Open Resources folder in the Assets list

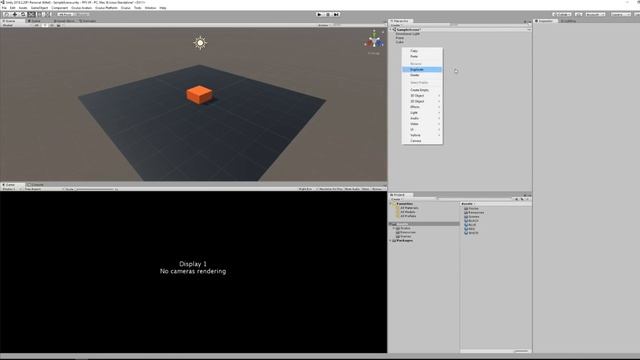tap(474, 213)
